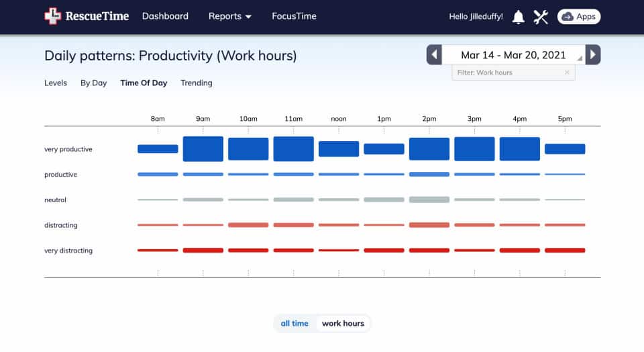Image resolution: width=644 pixels, height=352 pixels.
Task: Click the very distracting bar at 5pm
Action: (x=565, y=251)
